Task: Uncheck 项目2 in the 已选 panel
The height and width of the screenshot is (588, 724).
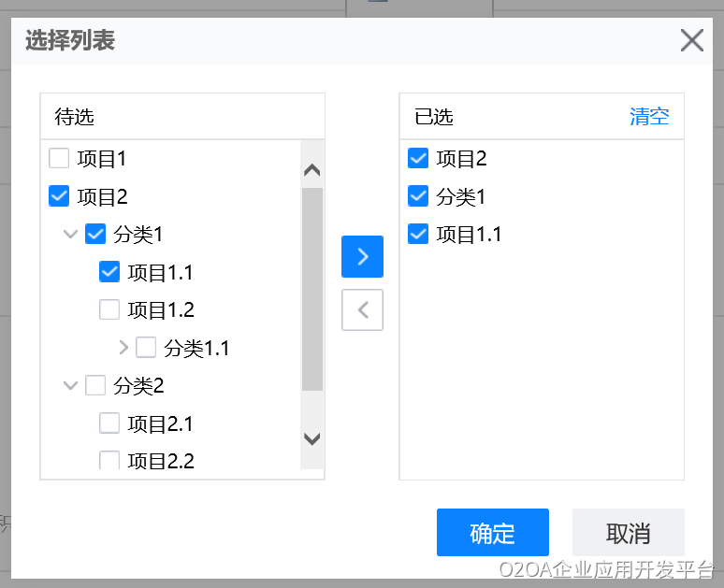Action: pos(418,159)
